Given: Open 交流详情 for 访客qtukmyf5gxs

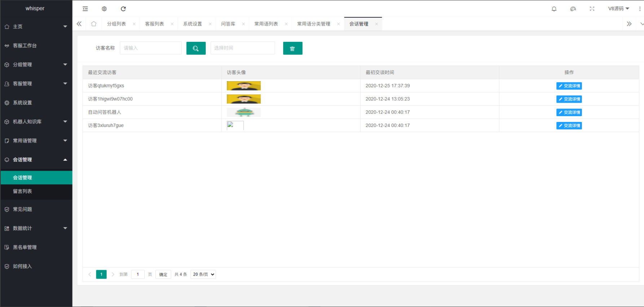Looking at the screenshot, I should [x=569, y=86].
